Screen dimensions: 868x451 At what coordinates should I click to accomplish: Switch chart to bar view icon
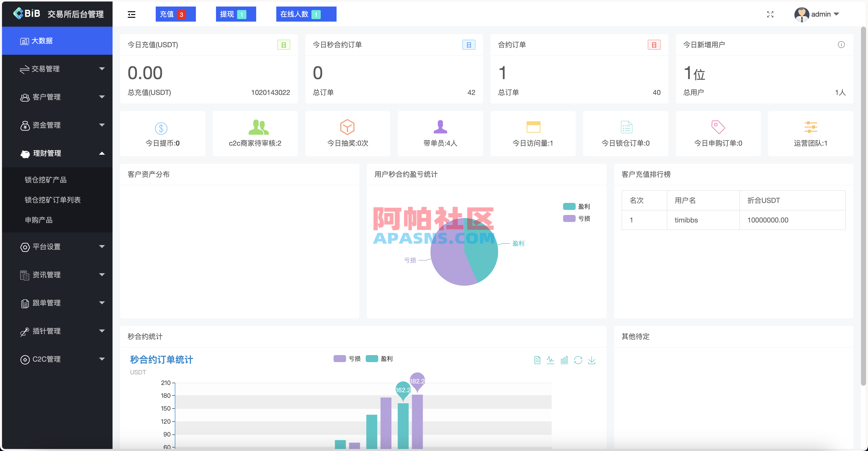coord(565,360)
